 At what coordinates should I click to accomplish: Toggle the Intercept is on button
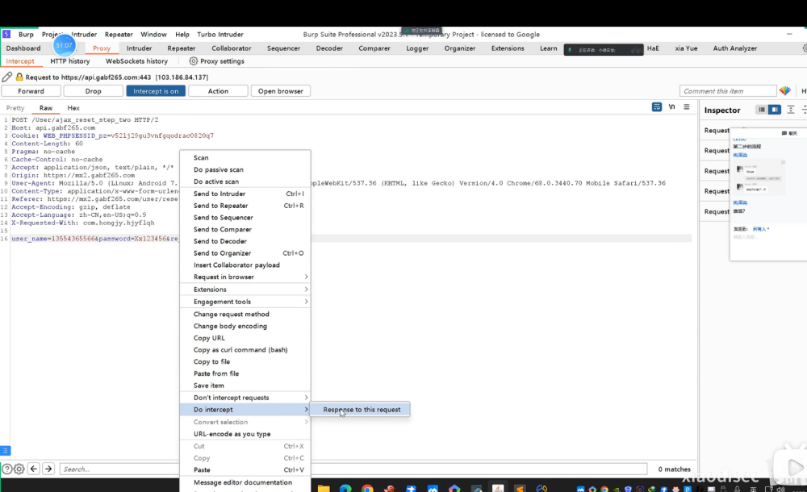coord(155,91)
